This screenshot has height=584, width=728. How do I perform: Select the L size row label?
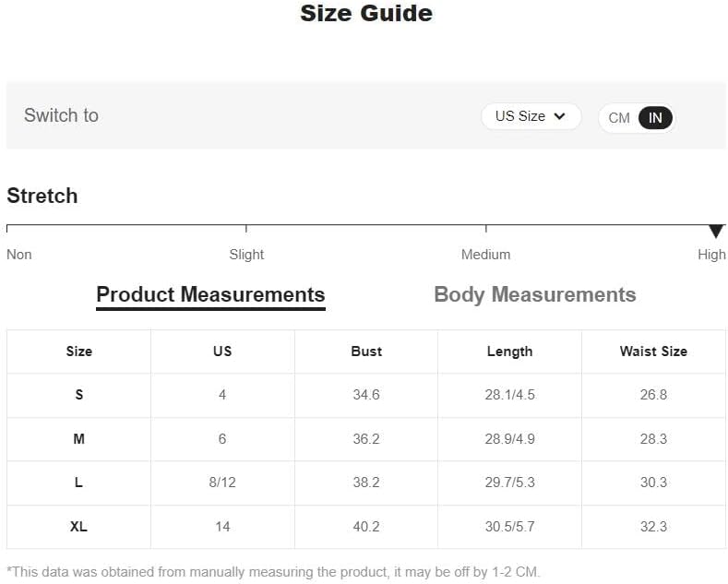pyautogui.click(x=79, y=483)
